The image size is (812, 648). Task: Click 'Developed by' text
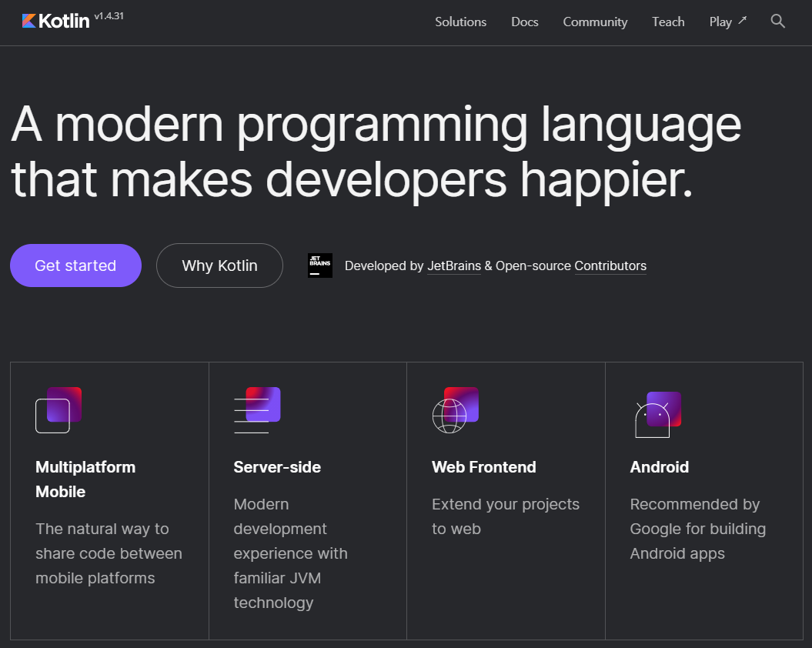pos(384,266)
